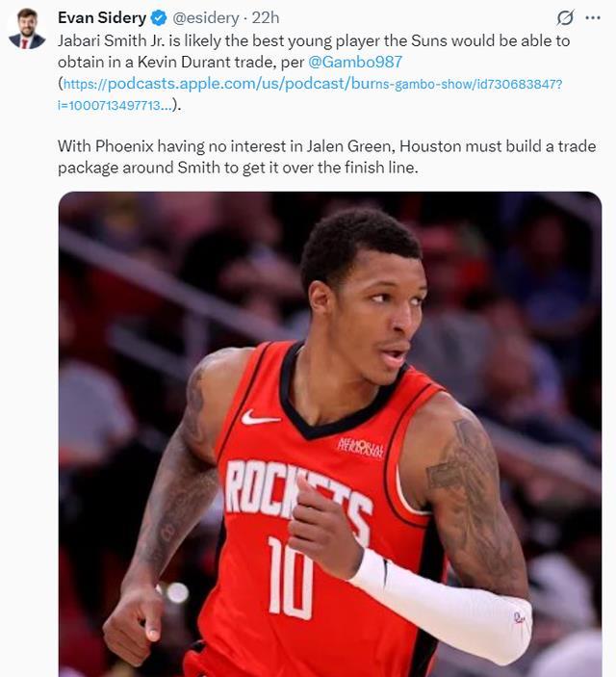Open Evan Sidery's profile picture
Screen dimensions: 616x677
[27, 28]
